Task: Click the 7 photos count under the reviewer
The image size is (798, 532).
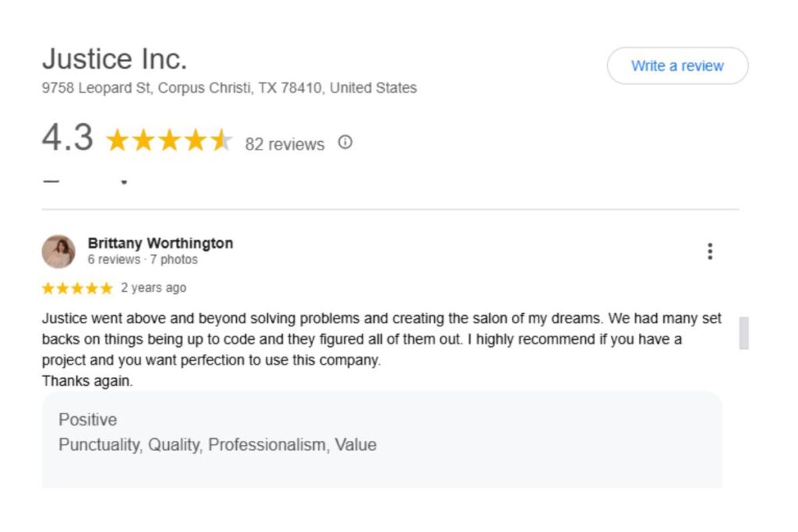Action: [x=175, y=259]
